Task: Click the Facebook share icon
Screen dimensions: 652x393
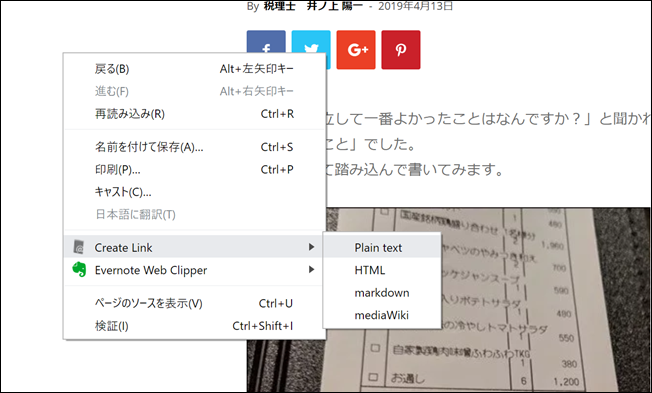Action: point(266,42)
